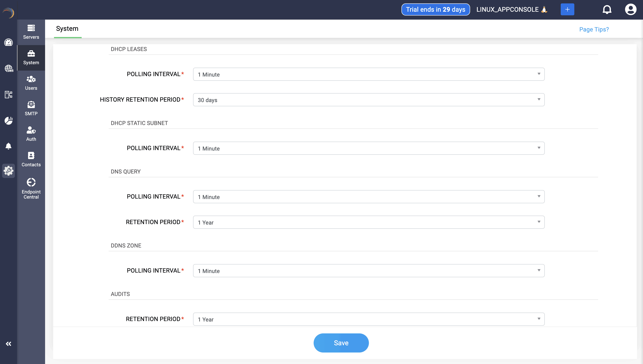Image resolution: width=643 pixels, height=364 pixels.
Task: Collapse sidebar with double chevron icon
Action: (9, 344)
